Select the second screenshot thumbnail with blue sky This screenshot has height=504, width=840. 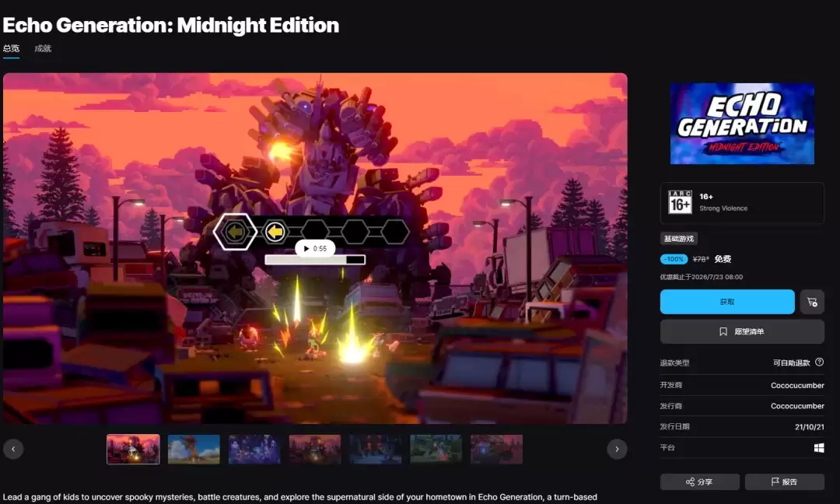(x=194, y=449)
